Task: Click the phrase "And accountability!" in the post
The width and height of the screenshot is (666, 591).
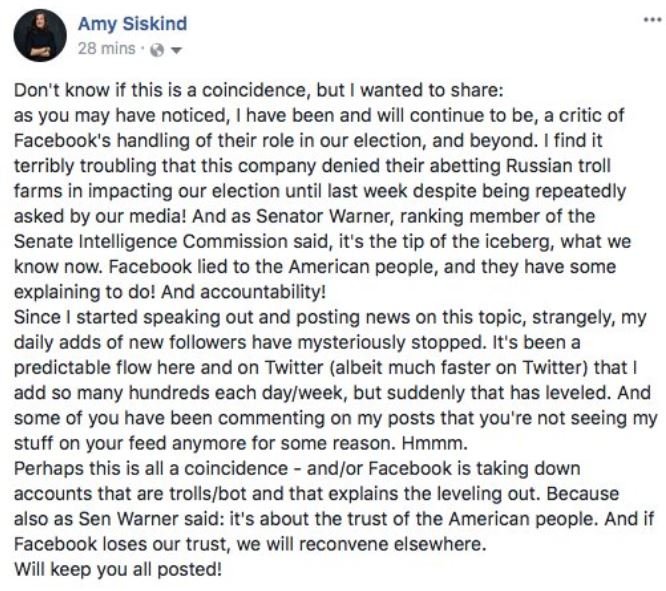Action: [243, 292]
